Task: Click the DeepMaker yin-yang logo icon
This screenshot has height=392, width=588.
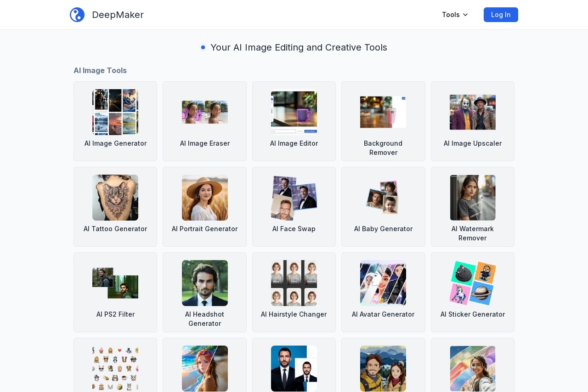Action: [x=77, y=15]
